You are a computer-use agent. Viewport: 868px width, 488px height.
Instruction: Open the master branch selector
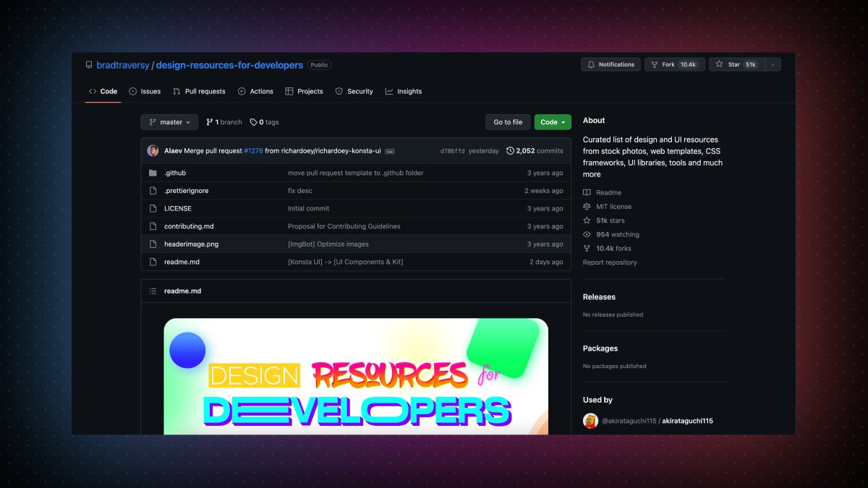169,121
